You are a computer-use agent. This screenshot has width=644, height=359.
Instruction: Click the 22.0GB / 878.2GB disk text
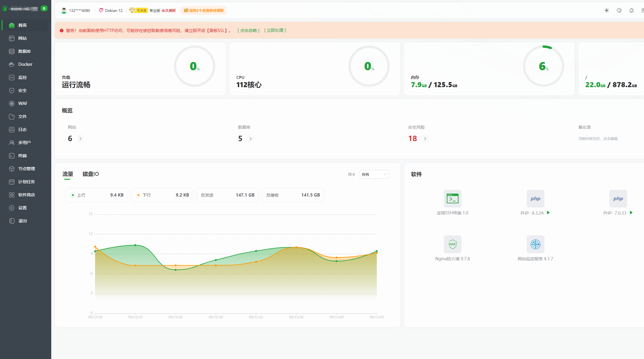611,85
